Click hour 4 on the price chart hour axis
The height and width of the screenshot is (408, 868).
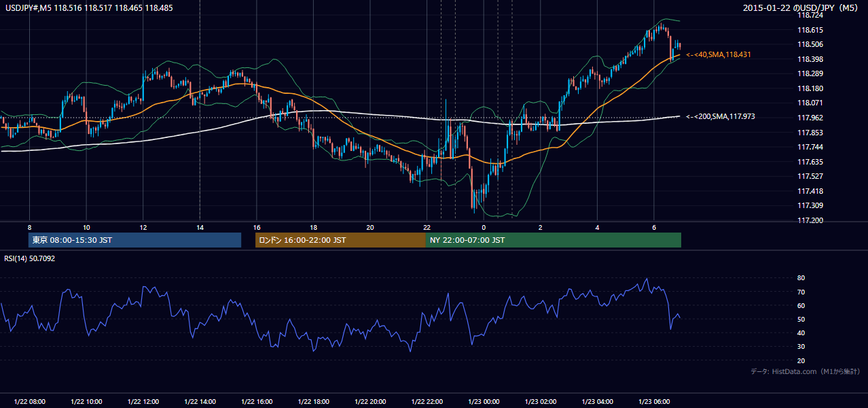597,226
